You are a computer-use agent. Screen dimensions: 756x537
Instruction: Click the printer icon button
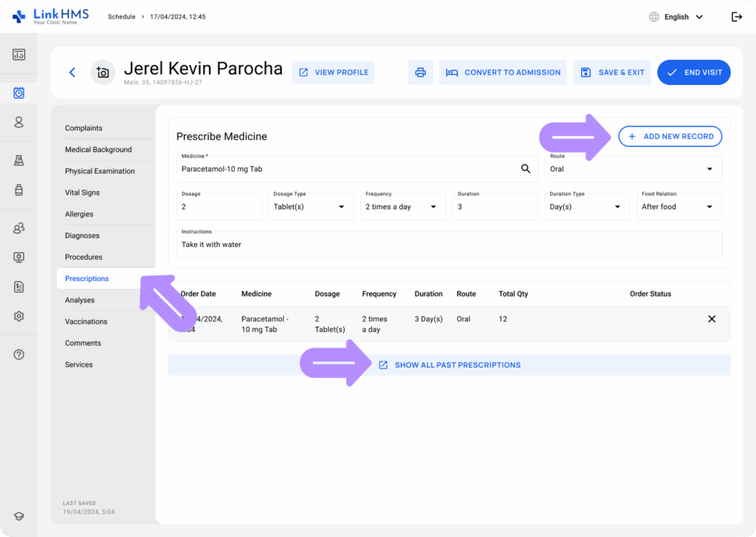(420, 72)
